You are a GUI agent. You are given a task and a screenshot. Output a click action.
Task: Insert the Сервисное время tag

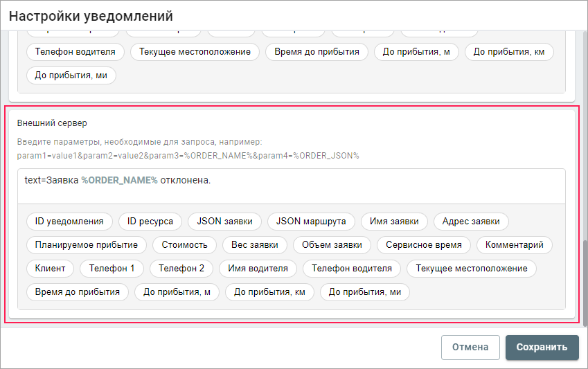coord(424,245)
